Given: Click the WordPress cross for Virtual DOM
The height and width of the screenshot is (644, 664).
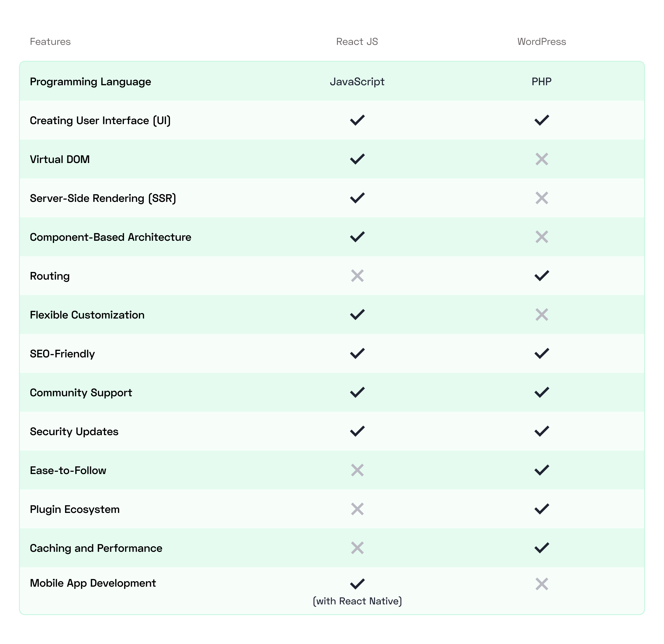Looking at the screenshot, I should coord(541,159).
